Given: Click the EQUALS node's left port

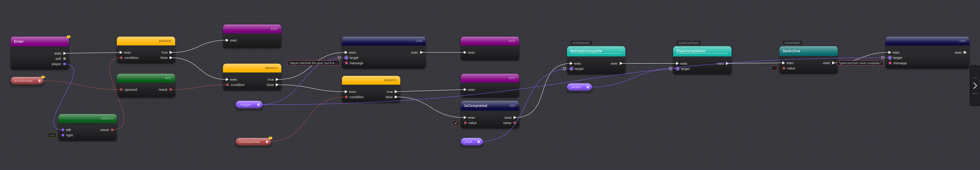Looking at the screenshot, I should pos(63,130).
